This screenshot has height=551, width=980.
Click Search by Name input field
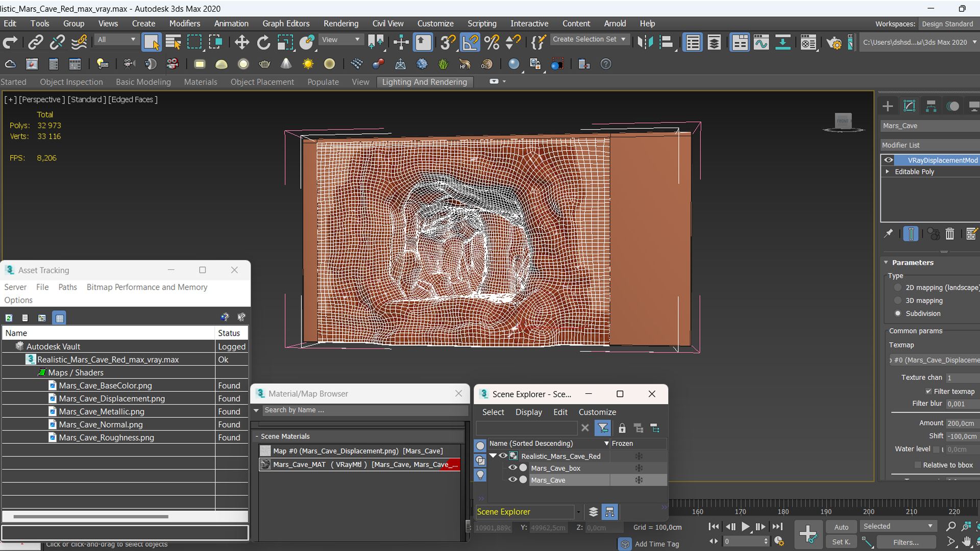click(x=360, y=410)
